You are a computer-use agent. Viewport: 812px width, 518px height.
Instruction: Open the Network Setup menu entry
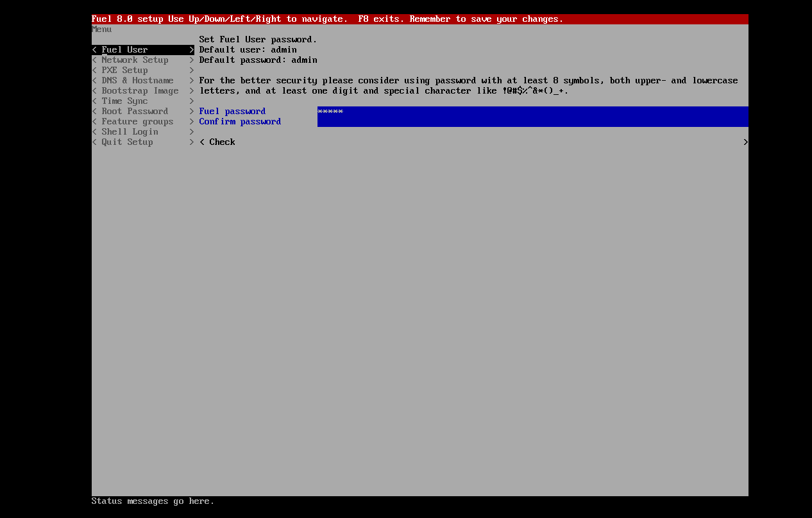142,60
